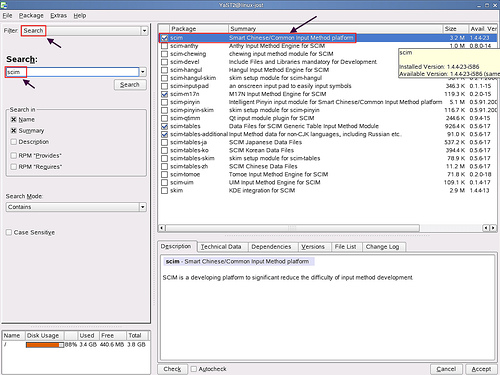Click the Search button
Image resolution: width=500 pixels, height=375 pixels.
pyautogui.click(x=130, y=85)
